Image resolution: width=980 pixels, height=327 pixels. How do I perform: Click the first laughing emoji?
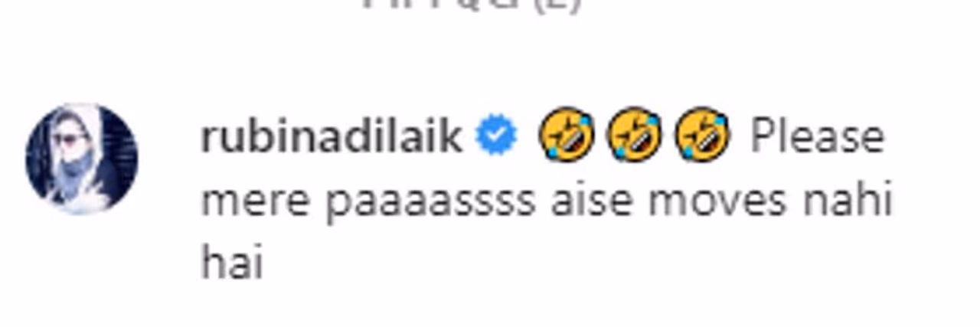[x=567, y=134]
